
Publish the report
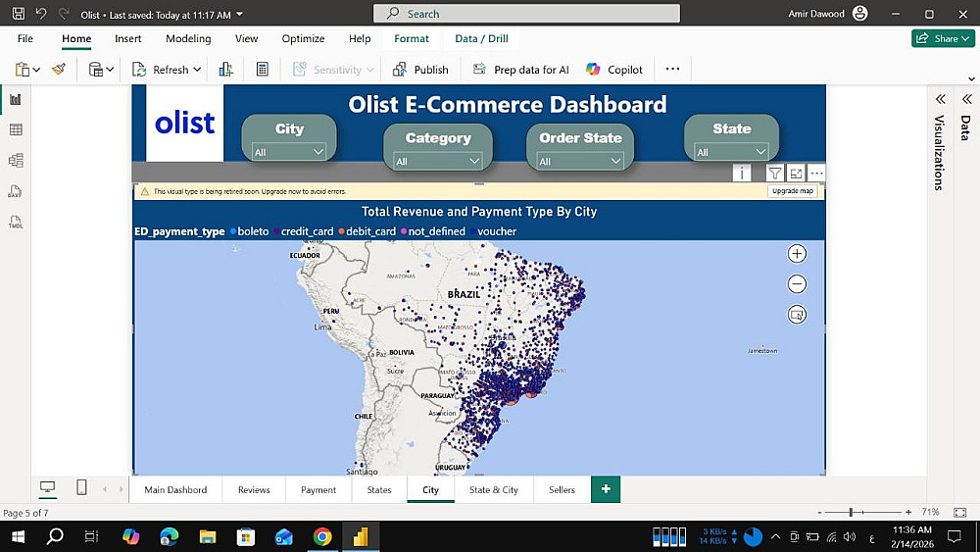[x=420, y=70]
